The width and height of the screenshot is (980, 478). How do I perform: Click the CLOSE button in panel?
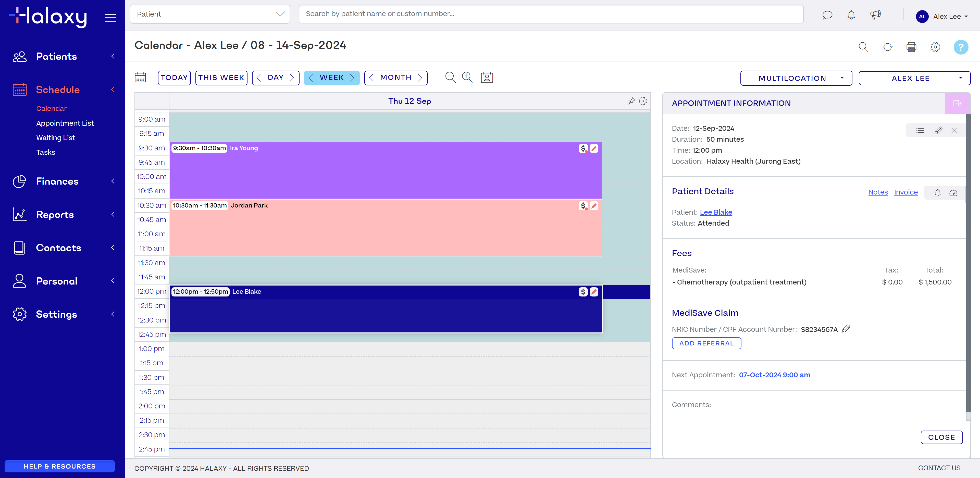click(x=941, y=437)
